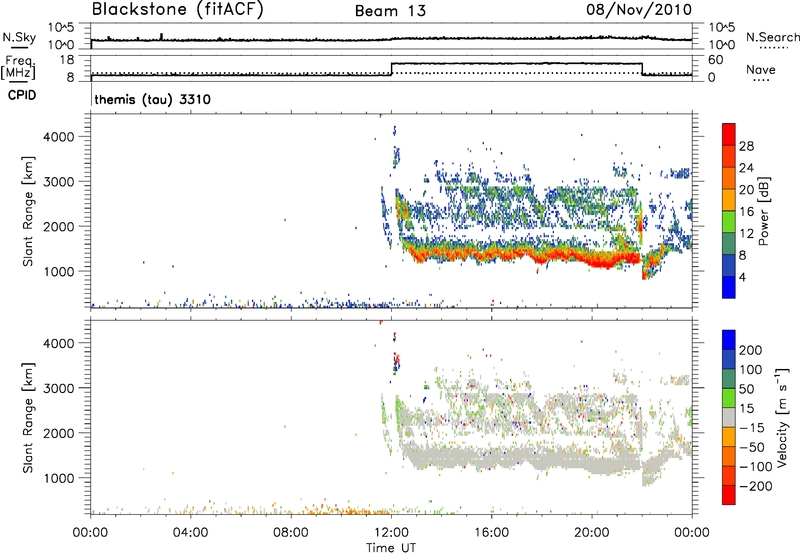800x554 pixels.
Task: Click the 4000 tick of the power panel
Action: [x=58, y=137]
